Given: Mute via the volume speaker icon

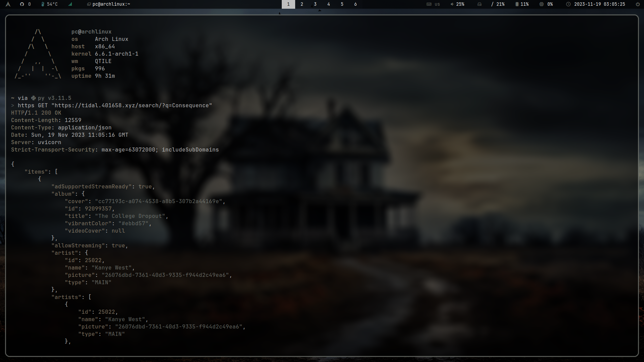Looking at the screenshot, I should tap(452, 4).
